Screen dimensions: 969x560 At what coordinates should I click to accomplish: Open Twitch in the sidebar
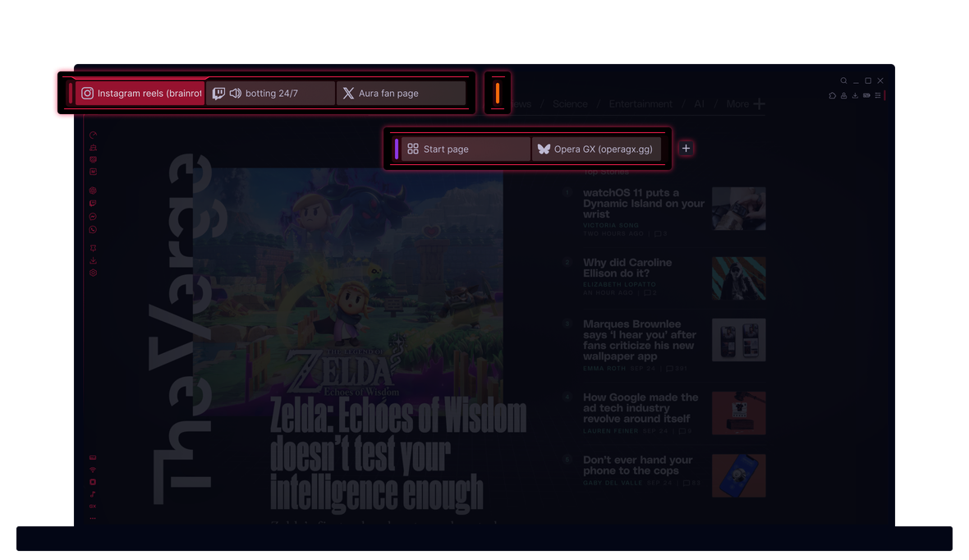coord(93,203)
